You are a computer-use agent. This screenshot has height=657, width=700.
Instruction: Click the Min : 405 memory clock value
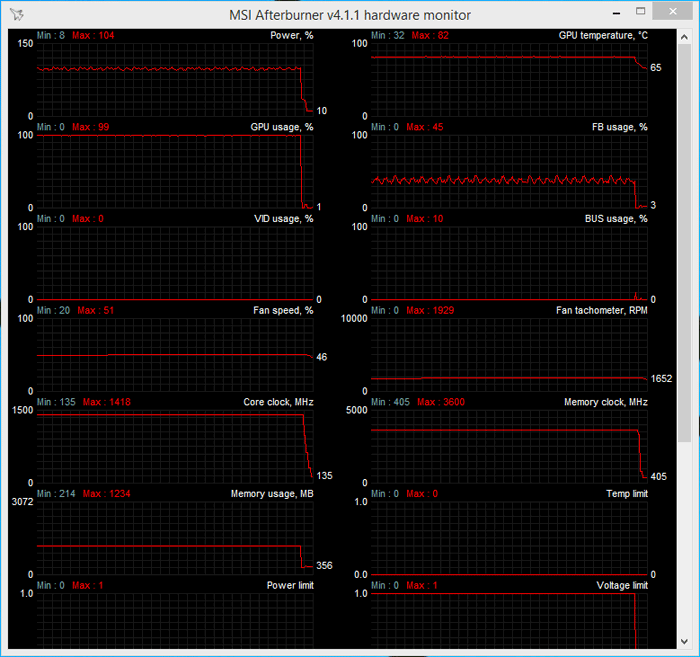point(390,402)
